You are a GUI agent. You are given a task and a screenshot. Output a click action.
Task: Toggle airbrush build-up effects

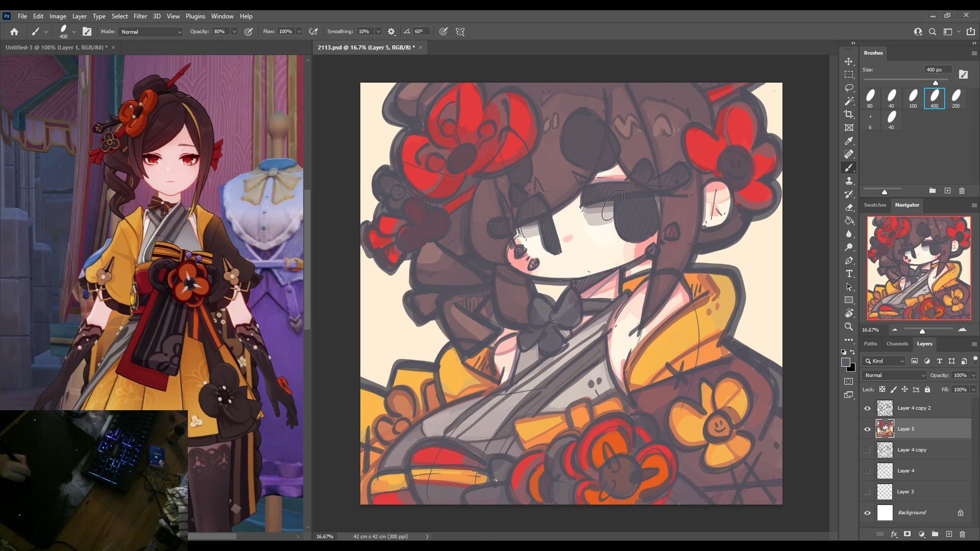coord(313,32)
